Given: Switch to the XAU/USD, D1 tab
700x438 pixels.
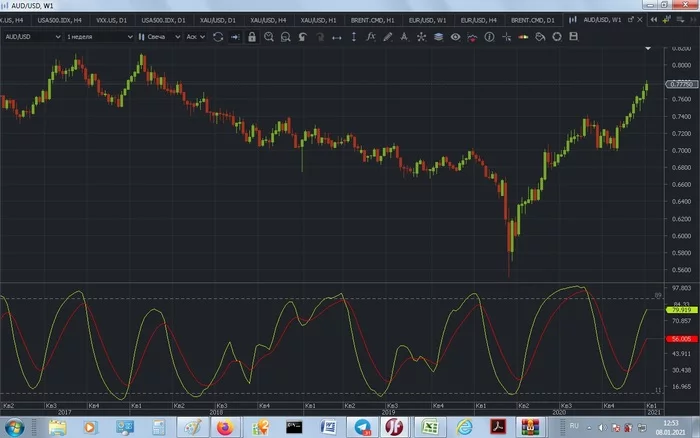Looking at the screenshot, I should click(x=218, y=20).
